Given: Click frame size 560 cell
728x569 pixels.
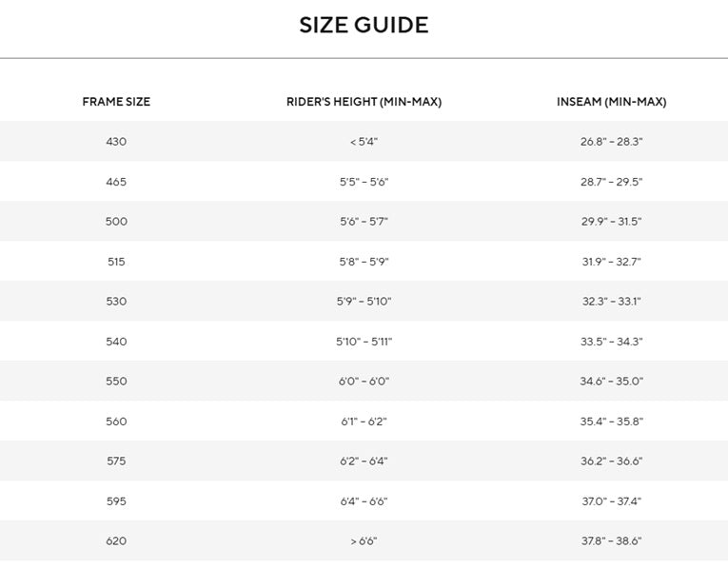Looking at the screenshot, I should coord(116,422).
